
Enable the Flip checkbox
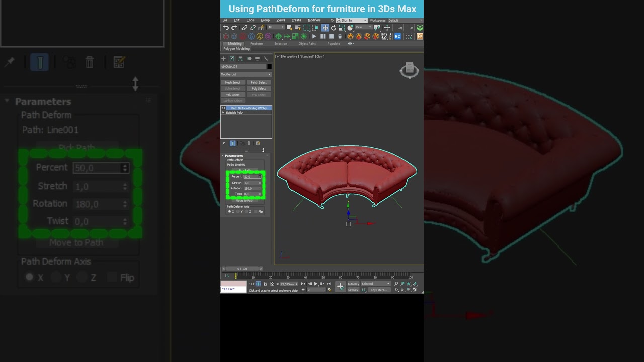pos(256,211)
